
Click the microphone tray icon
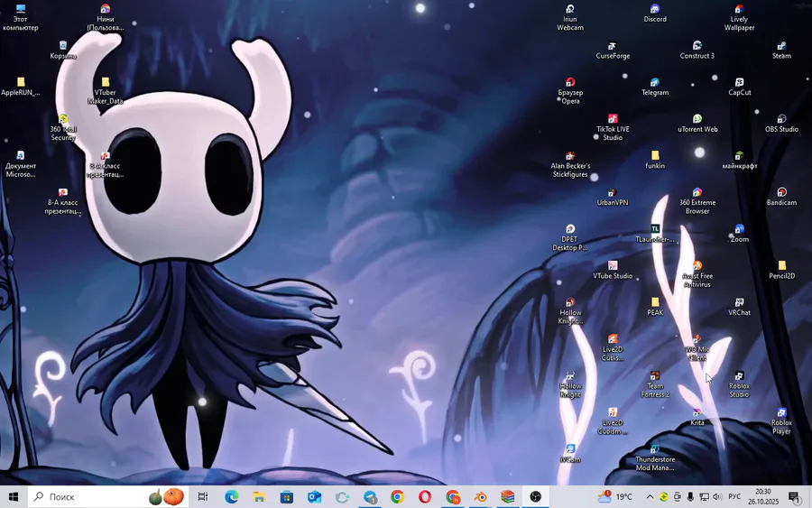(690, 497)
